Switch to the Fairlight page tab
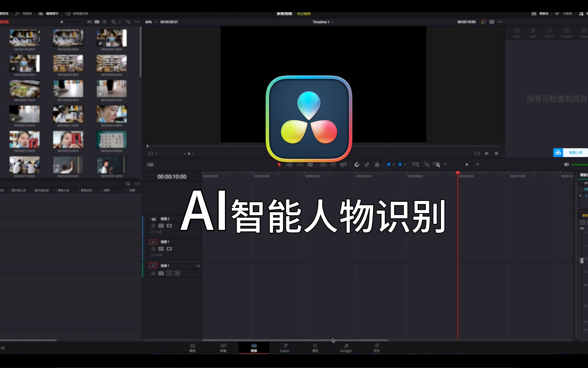Screen dimensions: 588x368 (346, 348)
